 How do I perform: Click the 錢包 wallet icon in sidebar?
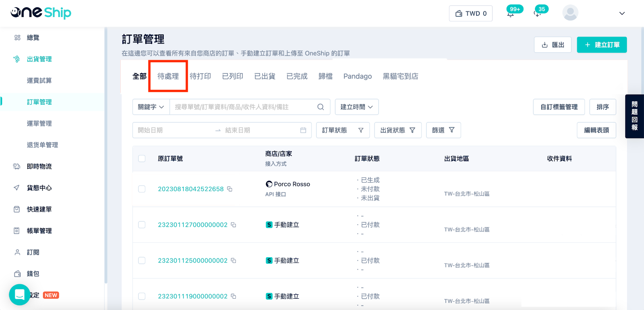coord(17,274)
